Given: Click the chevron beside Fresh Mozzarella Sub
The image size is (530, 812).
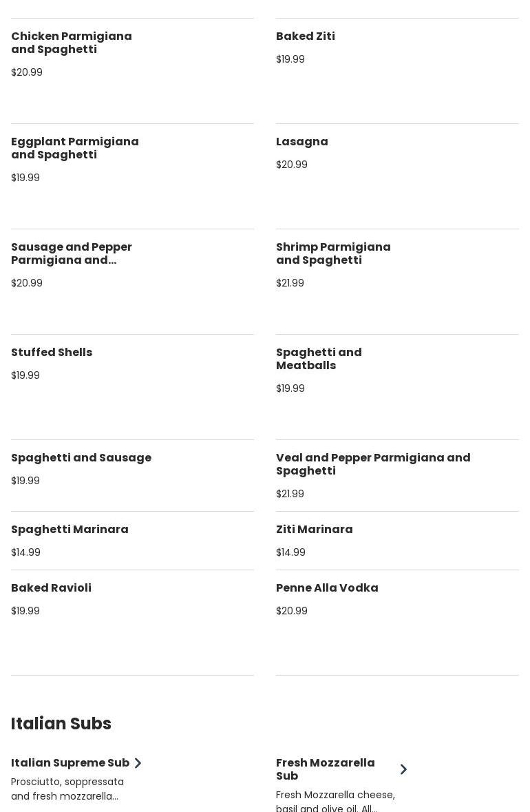Looking at the screenshot, I should coord(403,769).
